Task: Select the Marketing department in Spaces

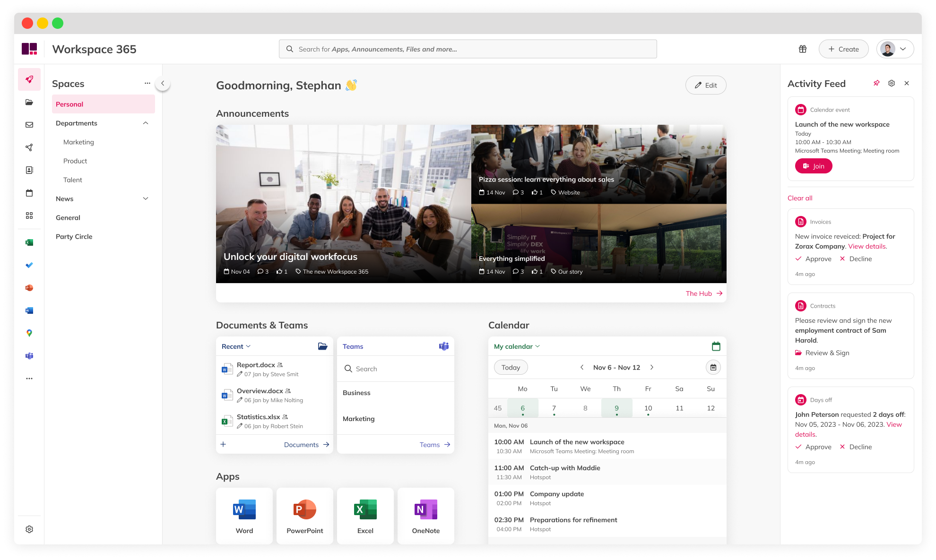Action: coord(78,142)
